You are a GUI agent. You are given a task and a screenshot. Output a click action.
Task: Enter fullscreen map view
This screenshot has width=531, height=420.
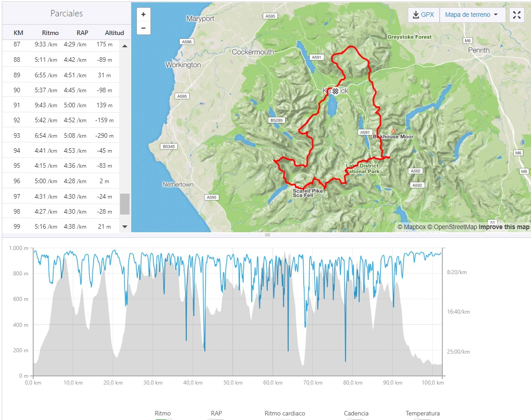click(x=516, y=15)
